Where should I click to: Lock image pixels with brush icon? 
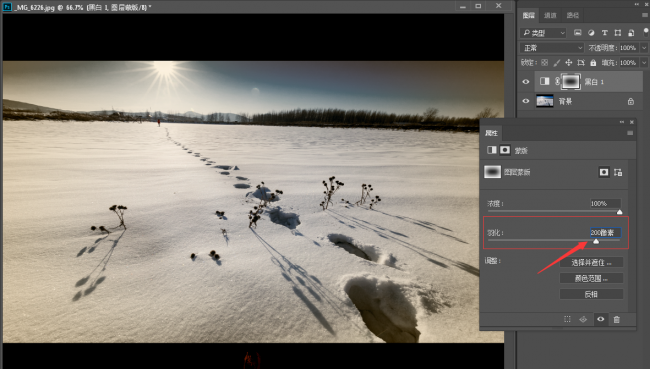tap(557, 63)
